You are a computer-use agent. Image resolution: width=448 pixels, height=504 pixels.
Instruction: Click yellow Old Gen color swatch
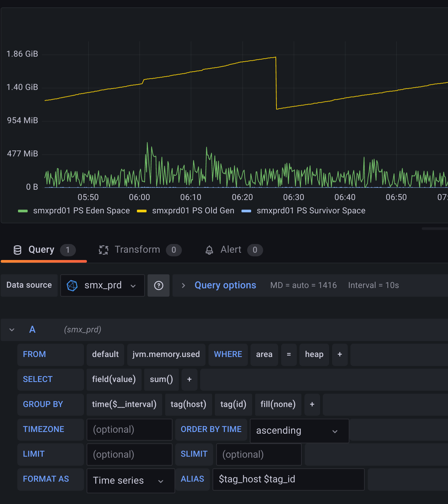pos(142,211)
